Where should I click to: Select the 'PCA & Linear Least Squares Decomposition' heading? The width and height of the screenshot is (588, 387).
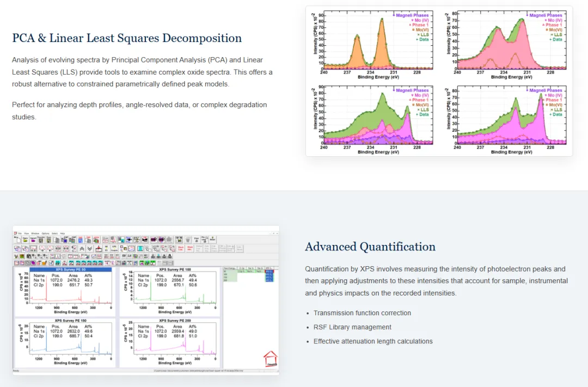(127, 38)
